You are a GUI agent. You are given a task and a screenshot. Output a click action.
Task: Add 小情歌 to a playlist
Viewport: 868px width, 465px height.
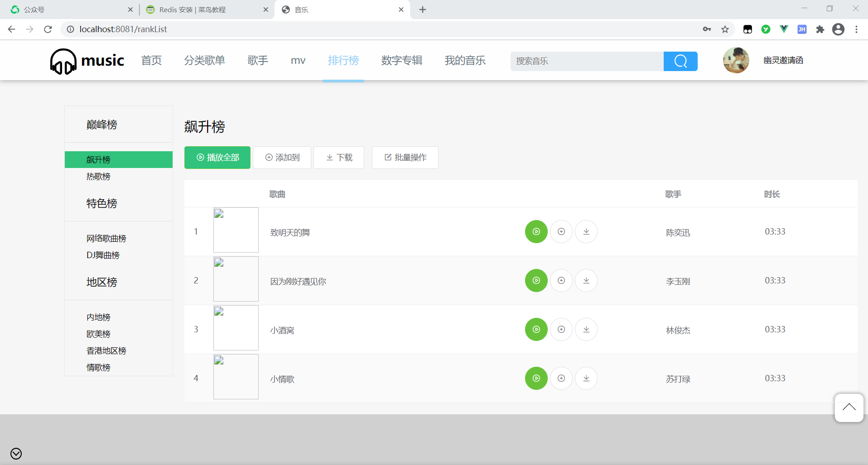(561, 378)
